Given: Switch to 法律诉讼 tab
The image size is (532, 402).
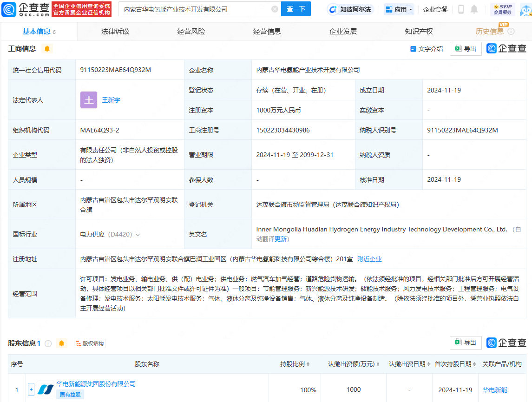Looking at the screenshot, I should pyautogui.click(x=115, y=32).
